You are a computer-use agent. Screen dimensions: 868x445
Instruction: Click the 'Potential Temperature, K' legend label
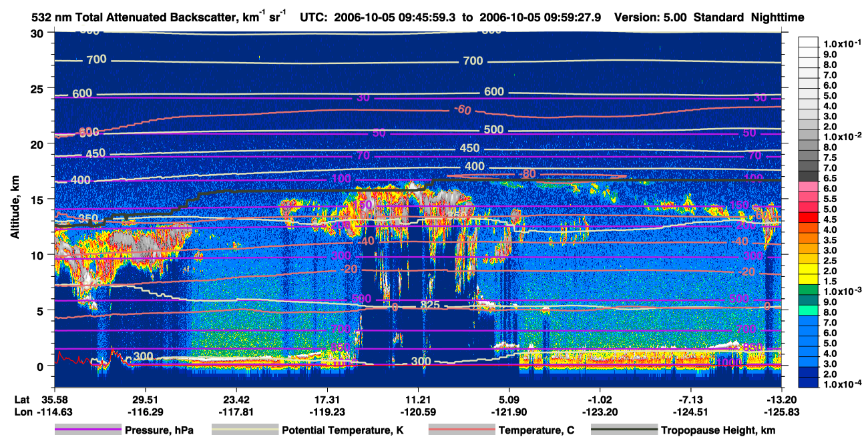[x=343, y=431]
